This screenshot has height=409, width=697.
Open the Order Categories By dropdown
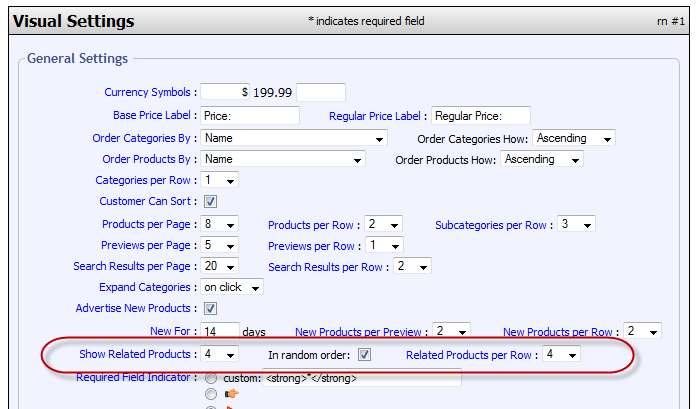click(293, 138)
